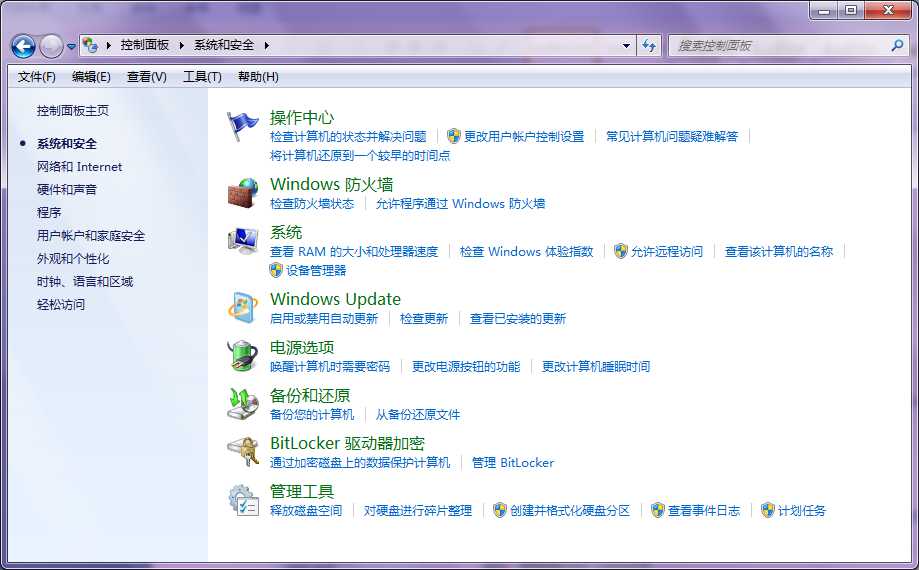The height and width of the screenshot is (570, 919).
Task: Open the BitLocker drive and key icon
Action: pyautogui.click(x=243, y=452)
